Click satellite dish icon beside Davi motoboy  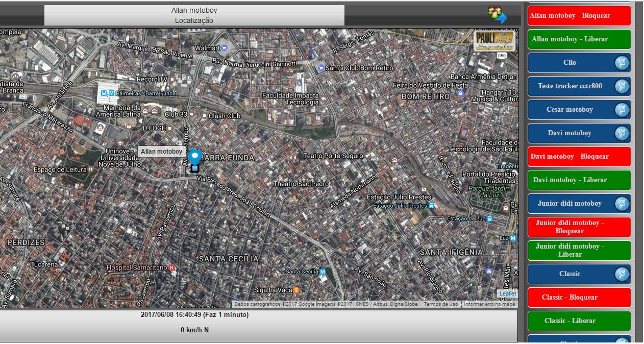point(622,133)
